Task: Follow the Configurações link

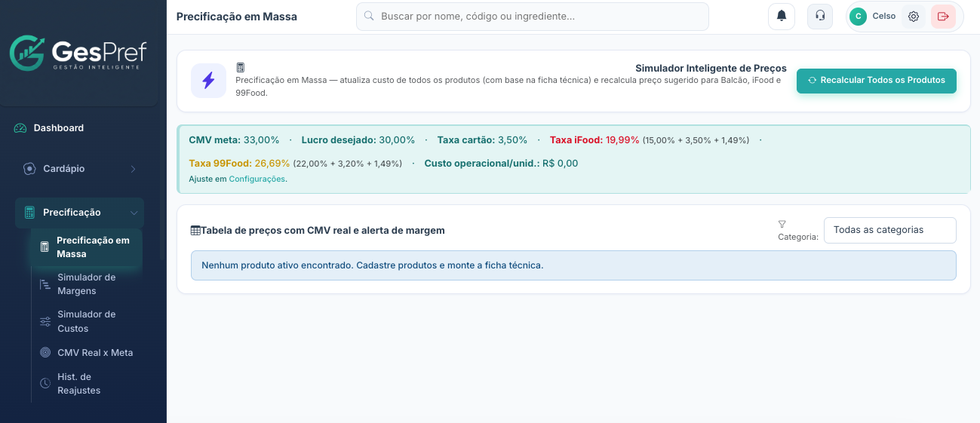Action: click(257, 179)
